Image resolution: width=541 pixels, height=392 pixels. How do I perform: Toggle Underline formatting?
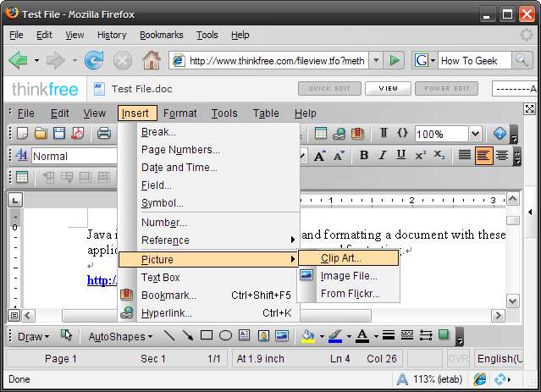401,156
